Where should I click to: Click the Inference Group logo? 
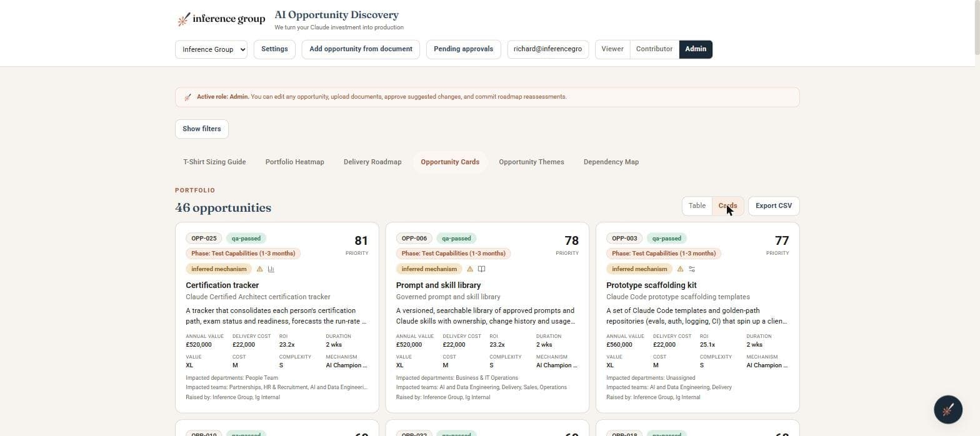coord(221,19)
